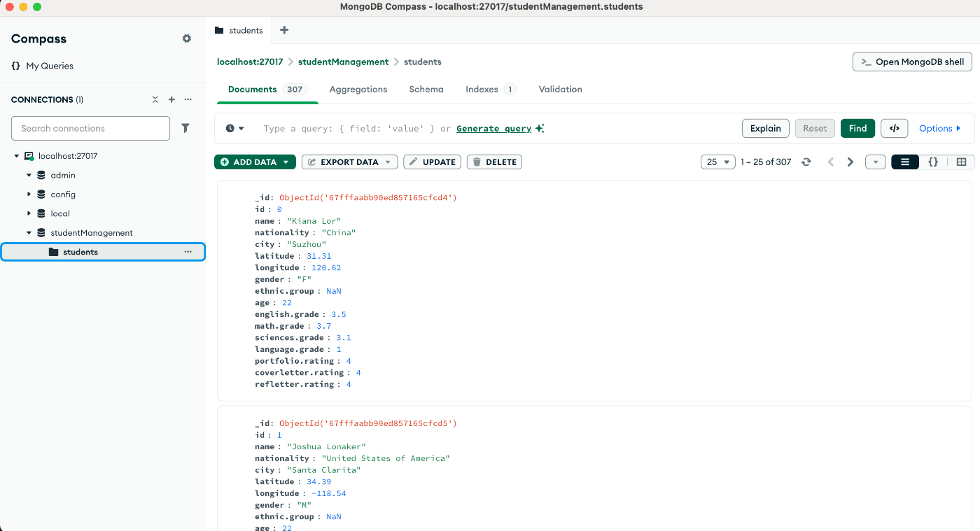Click the admin database icon

pyautogui.click(x=41, y=175)
